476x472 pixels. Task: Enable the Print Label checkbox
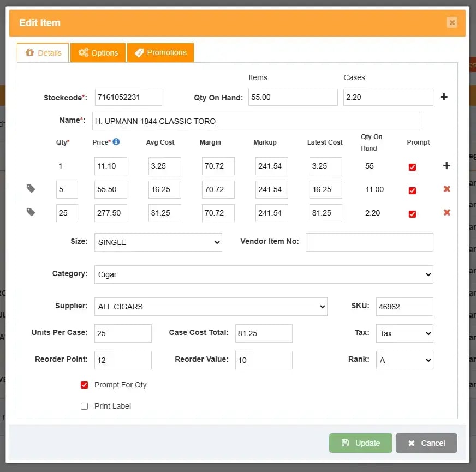point(84,406)
